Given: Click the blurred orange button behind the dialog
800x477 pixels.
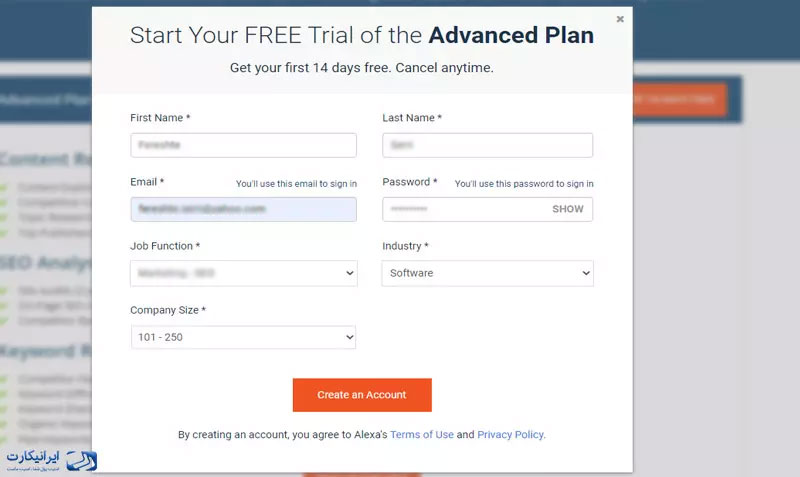Looking at the screenshot, I should click(x=680, y=99).
